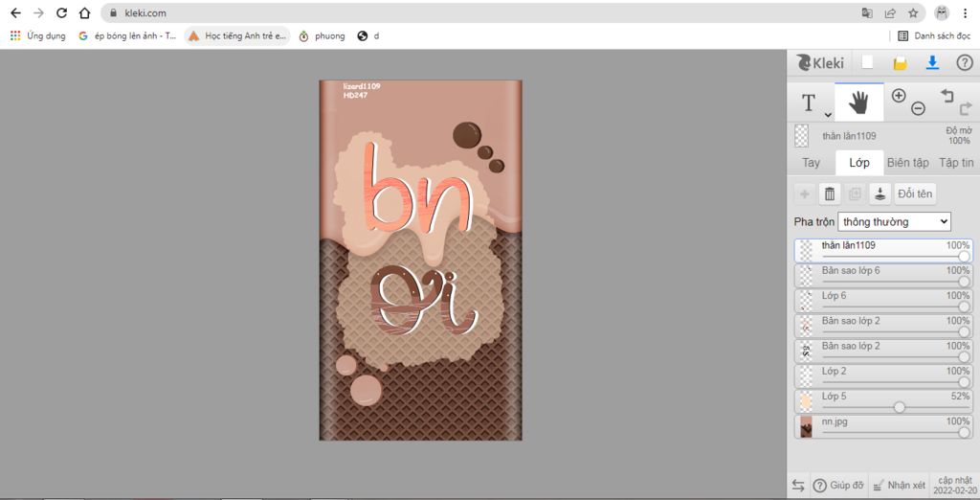Open an image file via folder icon
Viewport: 980px width, 500px height.
point(900,62)
